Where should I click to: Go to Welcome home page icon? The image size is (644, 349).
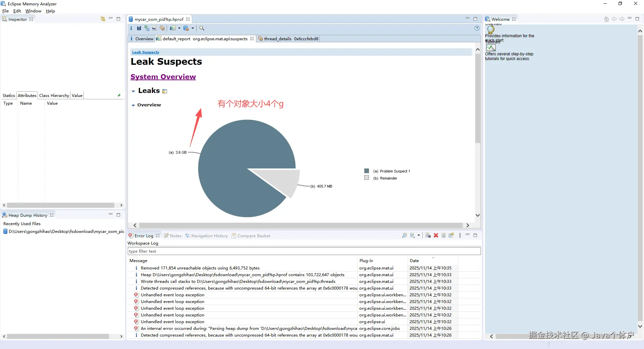click(x=606, y=19)
